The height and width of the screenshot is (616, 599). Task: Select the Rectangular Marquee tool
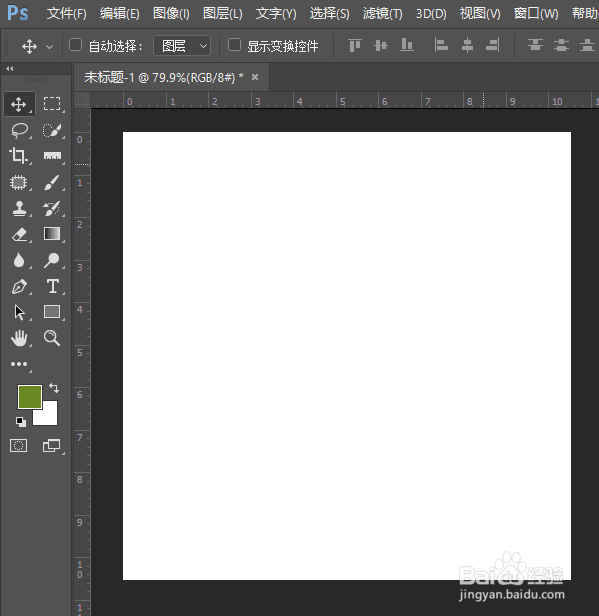[x=52, y=104]
